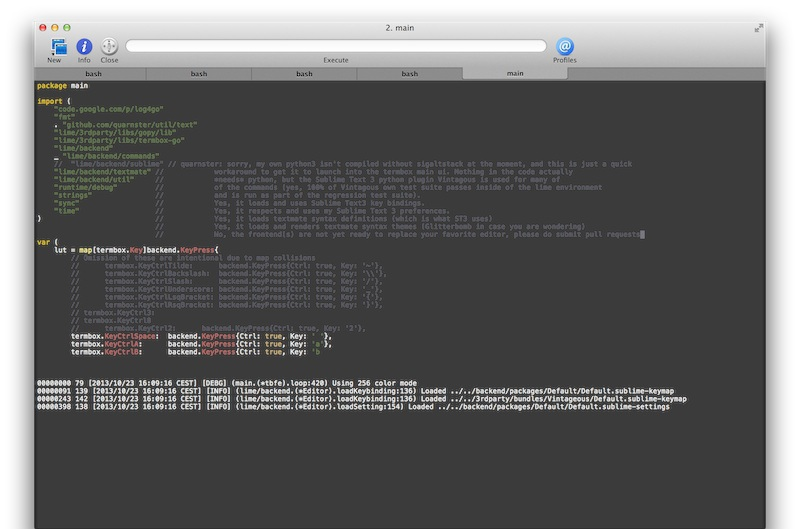Click the "lut = map[termbox.Key]backend.KeyPress{" line
The image size is (800, 529).
click(136, 250)
